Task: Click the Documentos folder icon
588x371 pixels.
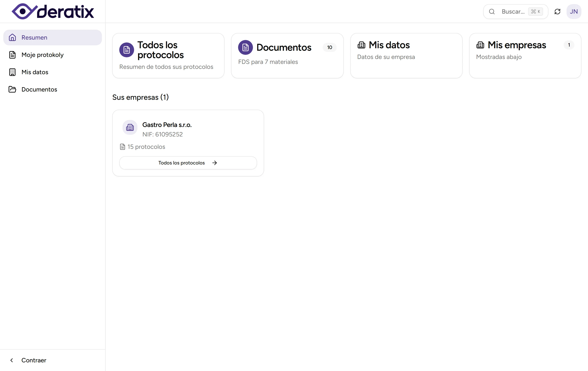Action: tap(12, 89)
